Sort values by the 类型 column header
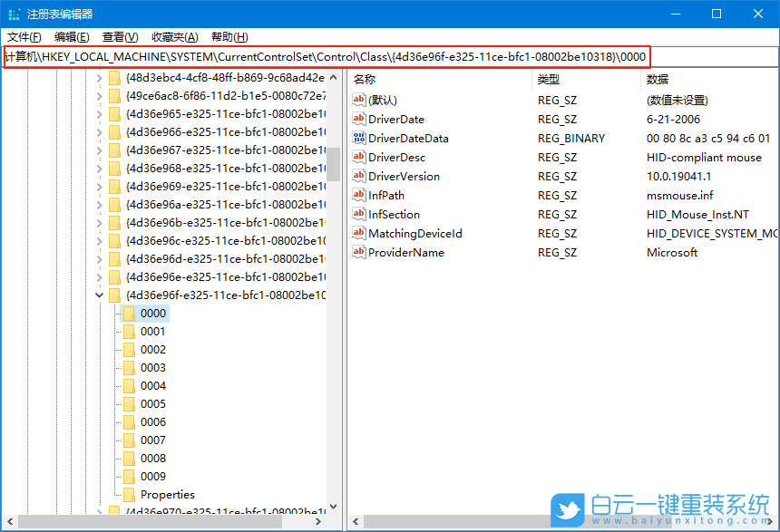780x532 pixels. pyautogui.click(x=548, y=79)
